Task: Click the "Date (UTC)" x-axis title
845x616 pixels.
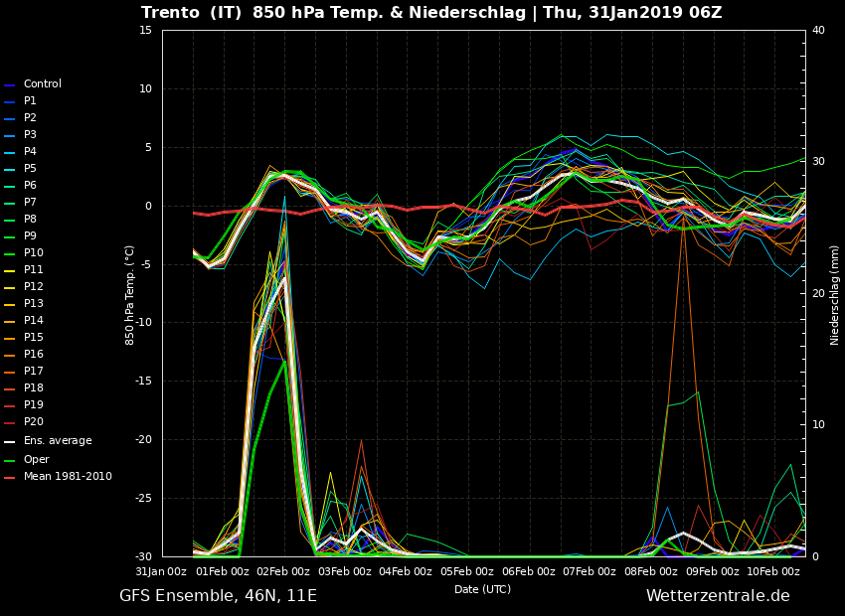Action: point(482,589)
